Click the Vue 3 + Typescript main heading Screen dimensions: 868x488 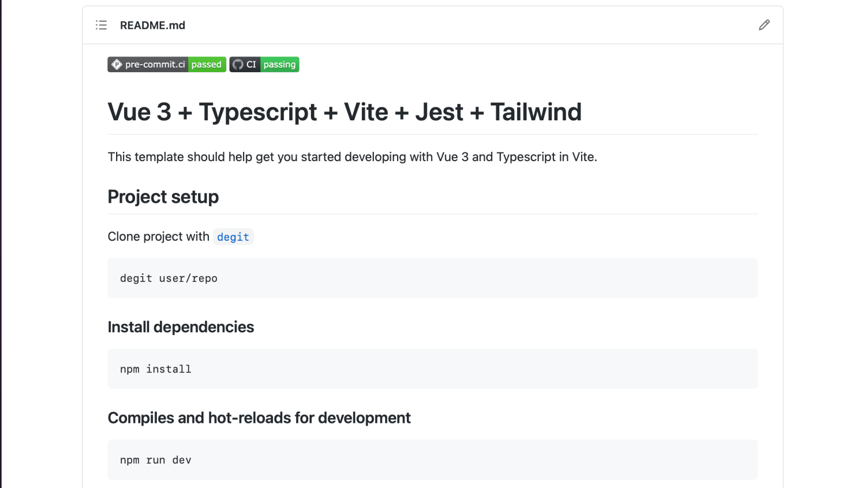[x=344, y=112]
